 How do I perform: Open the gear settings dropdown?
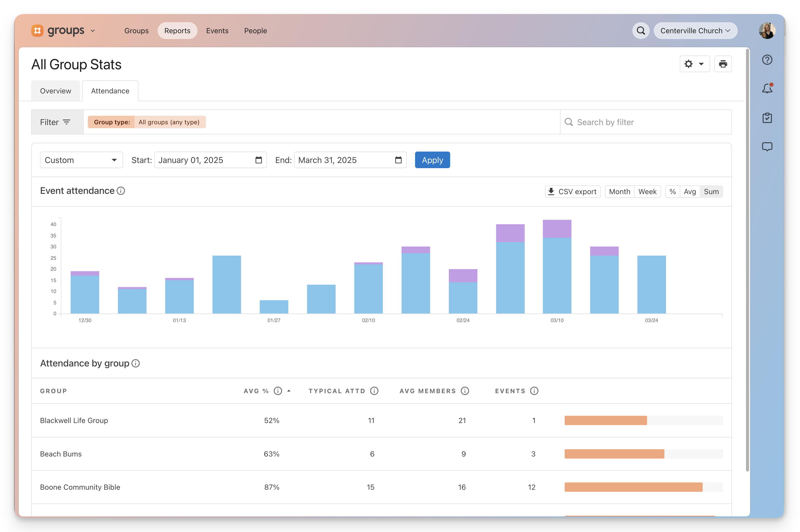click(x=694, y=64)
